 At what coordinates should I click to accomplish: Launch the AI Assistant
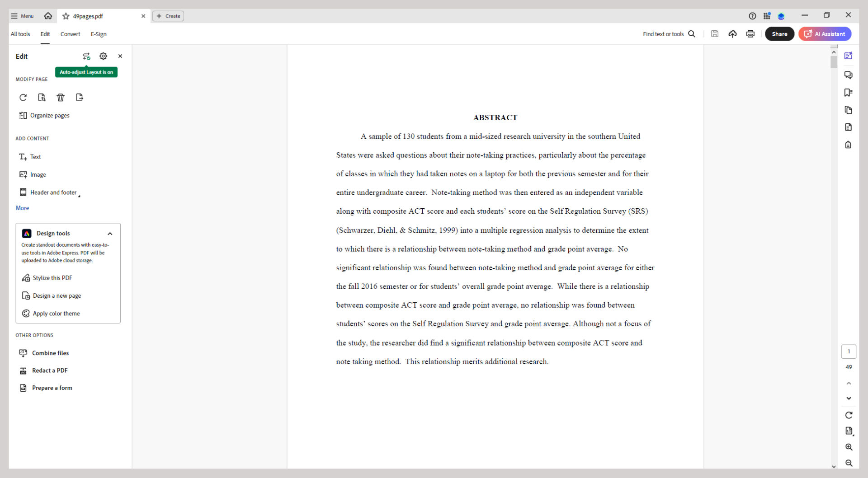coord(824,34)
